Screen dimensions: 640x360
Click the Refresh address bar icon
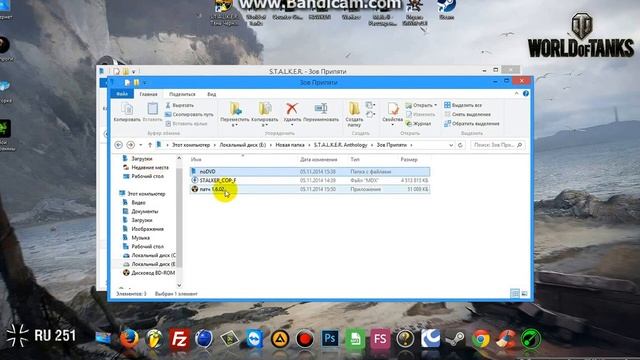click(x=460, y=145)
